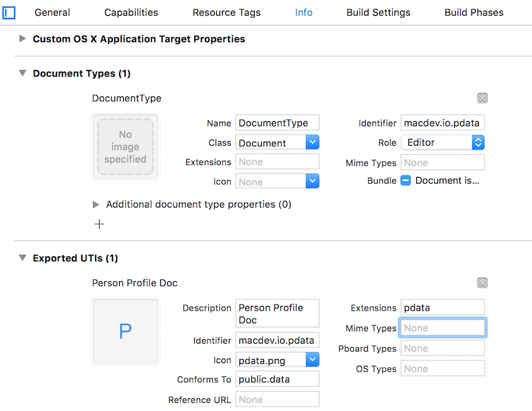Expand Custom OS X Application Target Properties
This screenshot has height=411, width=532.
click(x=23, y=39)
